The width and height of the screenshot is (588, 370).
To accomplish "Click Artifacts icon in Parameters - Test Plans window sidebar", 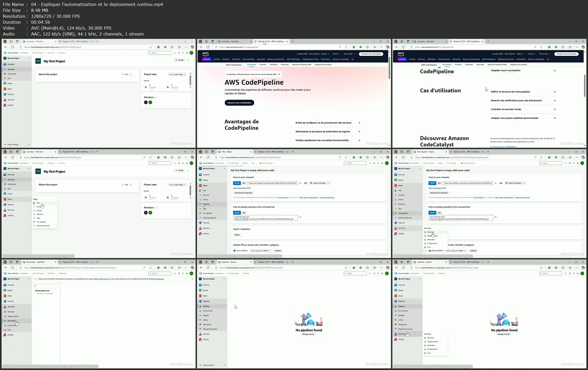I will click(5, 335).
